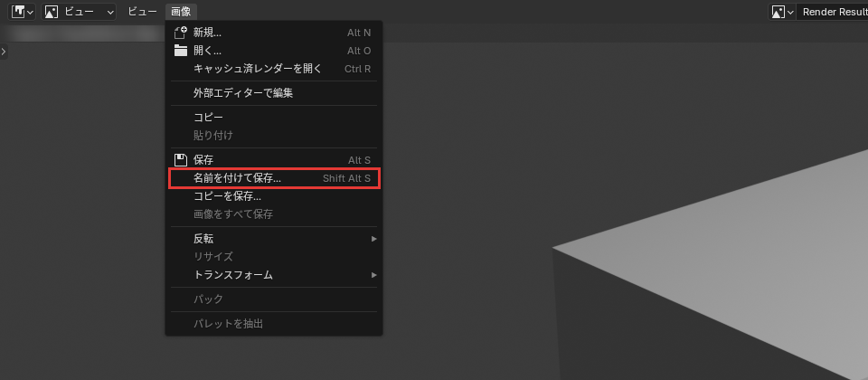868x380 pixels.
Task: Expand the left toolbar region arrow
Action: (x=4, y=52)
